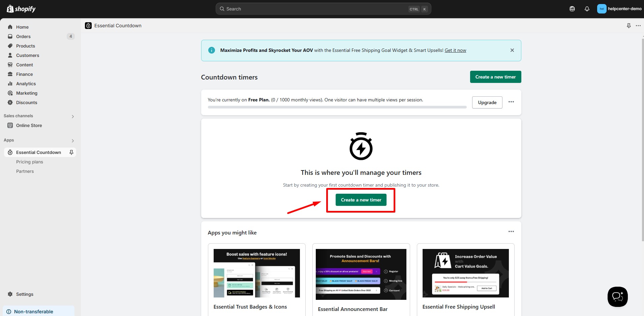
Task: Open Essential Announcement Bar thumbnail
Action: (361, 274)
